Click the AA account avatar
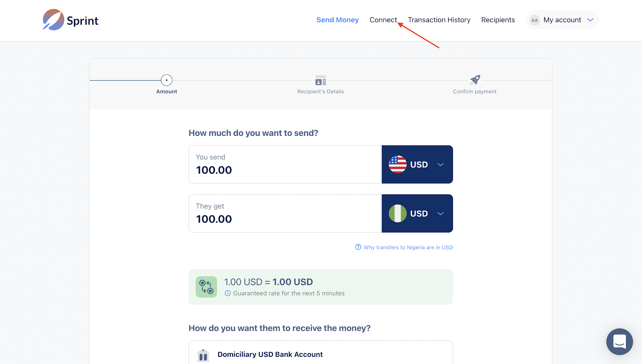The height and width of the screenshot is (364, 642). pos(534,20)
